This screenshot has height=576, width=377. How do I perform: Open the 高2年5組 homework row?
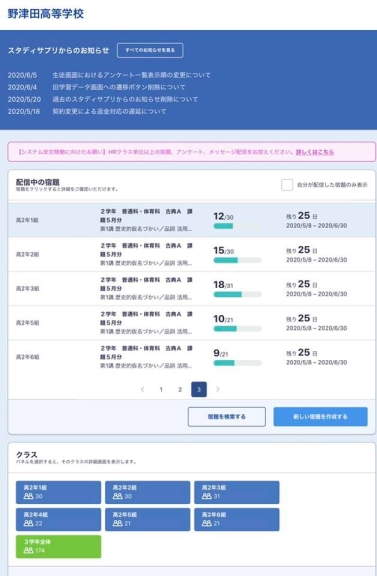(191, 323)
